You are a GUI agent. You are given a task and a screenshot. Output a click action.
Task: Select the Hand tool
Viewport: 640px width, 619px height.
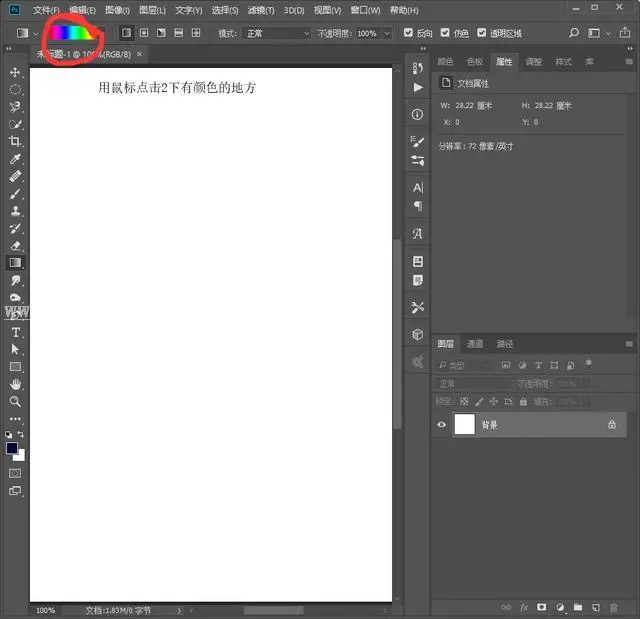click(x=15, y=384)
